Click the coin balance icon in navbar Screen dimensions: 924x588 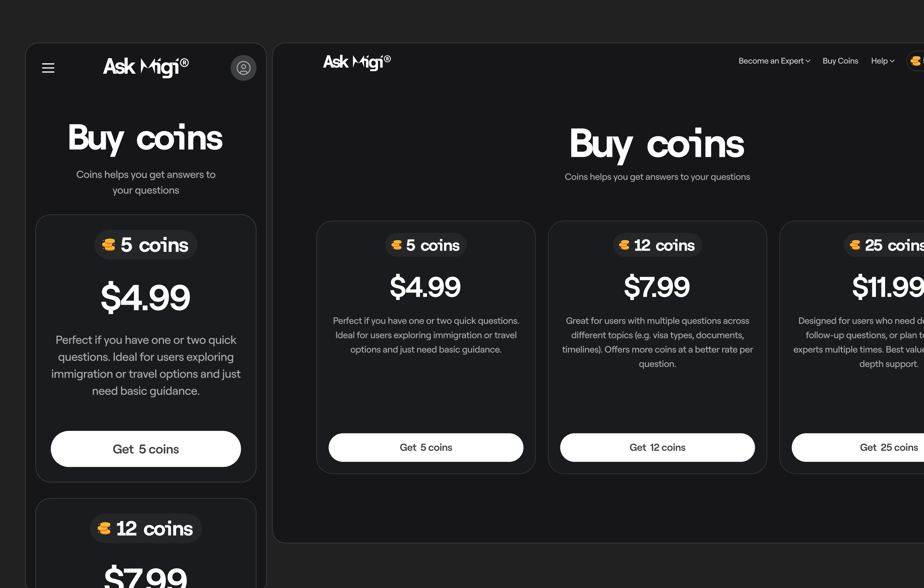click(916, 61)
